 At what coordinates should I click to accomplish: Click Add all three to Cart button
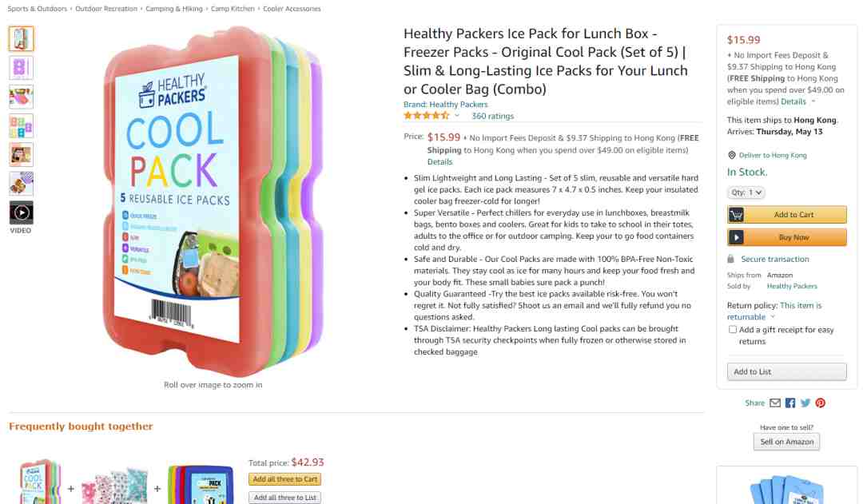tap(284, 479)
